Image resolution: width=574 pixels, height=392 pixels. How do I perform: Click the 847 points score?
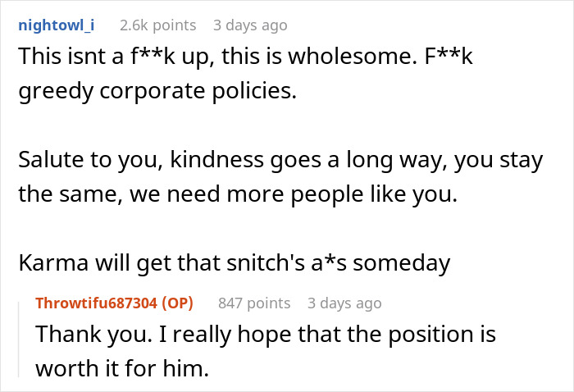click(254, 303)
